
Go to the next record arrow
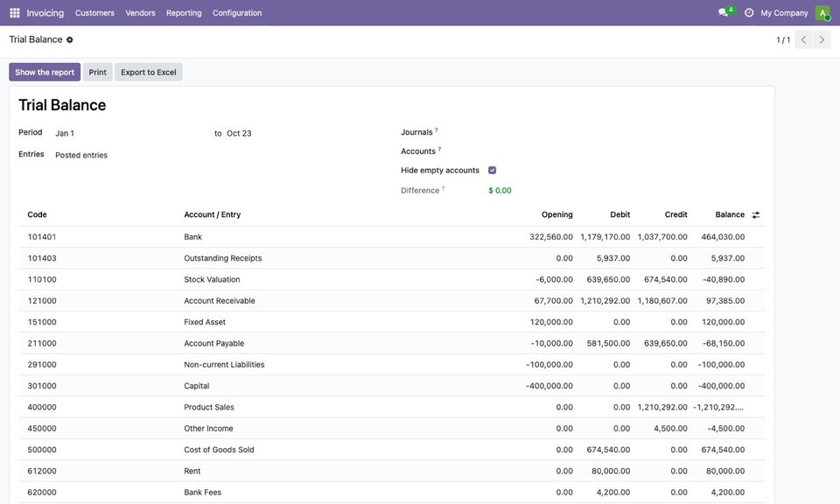coord(822,39)
